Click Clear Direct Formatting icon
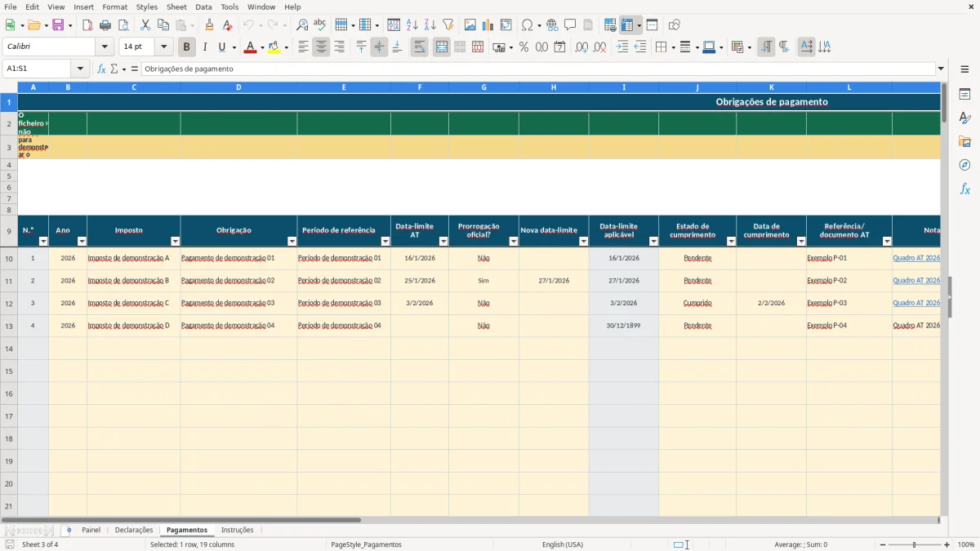980x551 pixels. [228, 25]
